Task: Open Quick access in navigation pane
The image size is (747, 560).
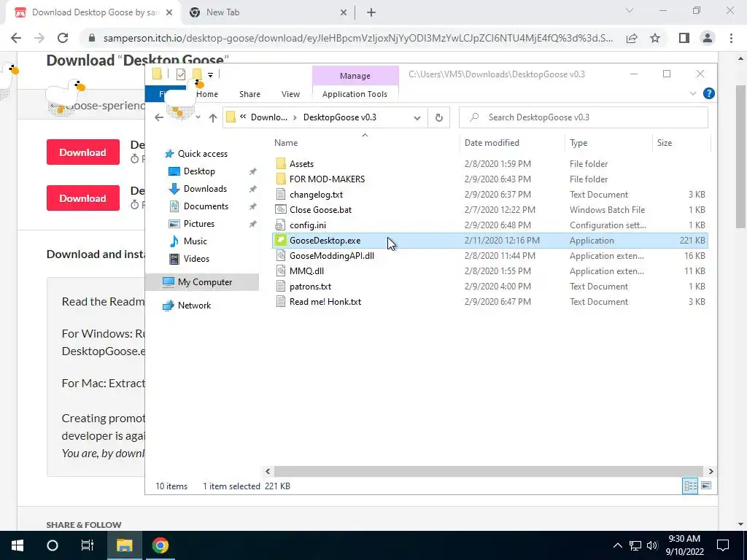Action: pos(203,154)
